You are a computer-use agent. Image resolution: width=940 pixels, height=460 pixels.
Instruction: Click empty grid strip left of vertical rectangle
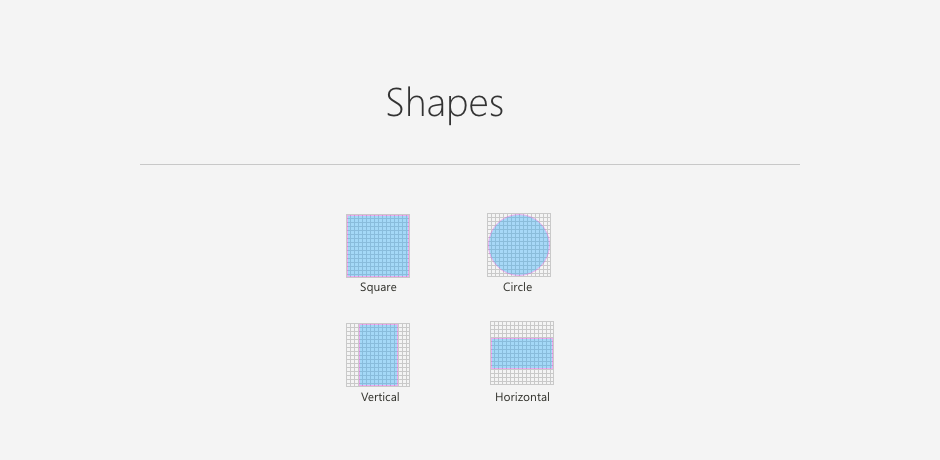pos(352,355)
